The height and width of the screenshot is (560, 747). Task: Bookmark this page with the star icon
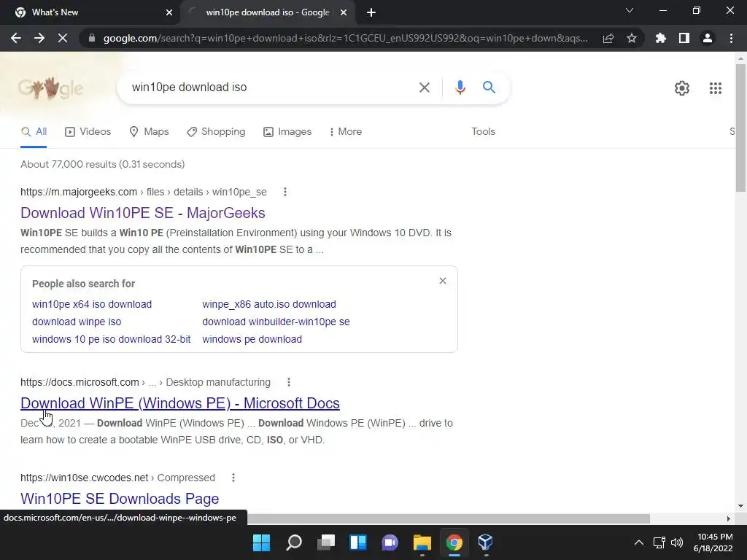point(632,38)
